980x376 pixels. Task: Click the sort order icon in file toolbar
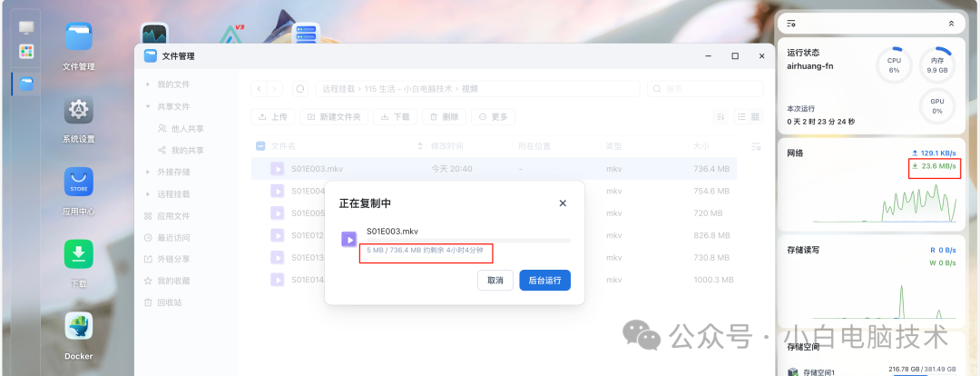coord(720,116)
